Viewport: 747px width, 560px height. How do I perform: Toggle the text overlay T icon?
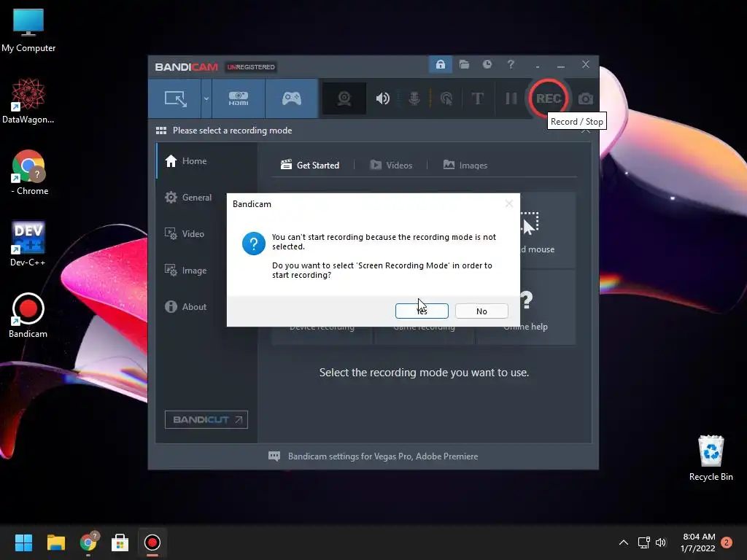point(477,98)
